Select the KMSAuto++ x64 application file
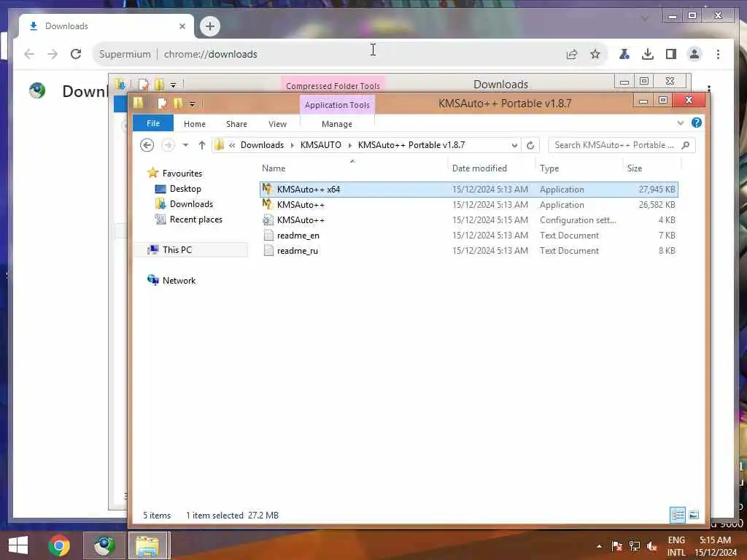 tap(469, 189)
